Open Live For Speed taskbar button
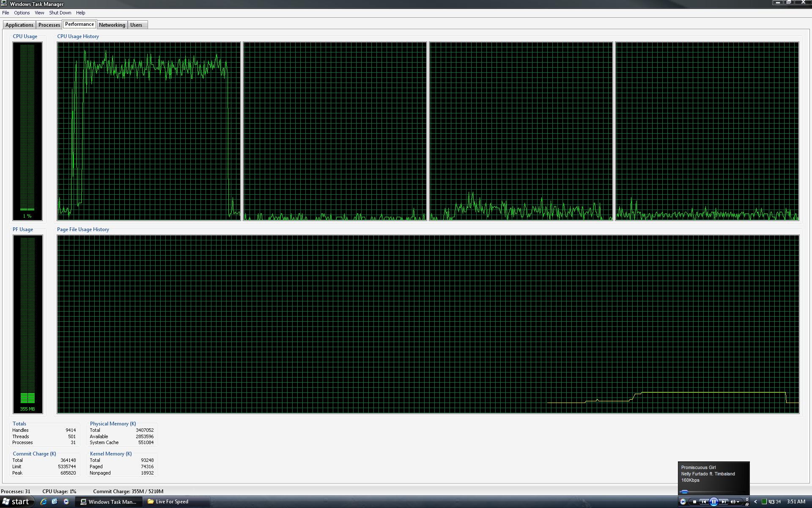 pyautogui.click(x=172, y=502)
